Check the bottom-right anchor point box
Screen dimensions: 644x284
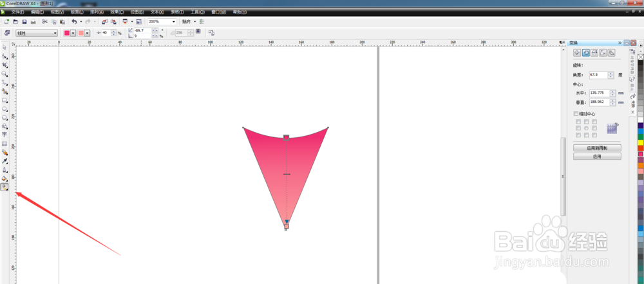[594, 135]
